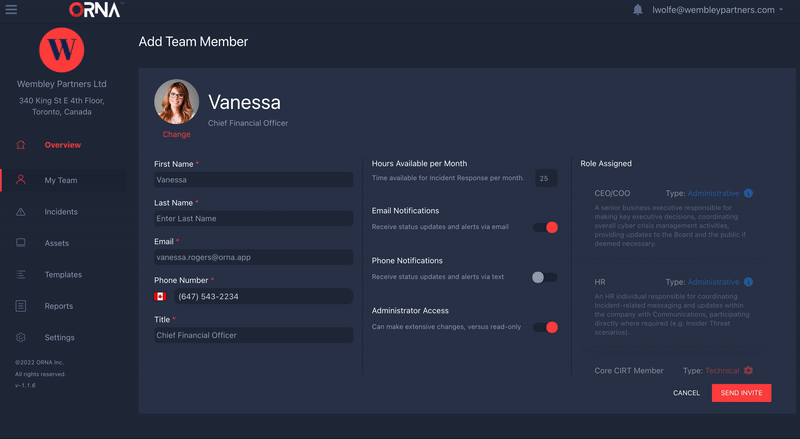Click the Core CIRT Member gear icon
Screen dimensions: 800x439
[x=748, y=371]
